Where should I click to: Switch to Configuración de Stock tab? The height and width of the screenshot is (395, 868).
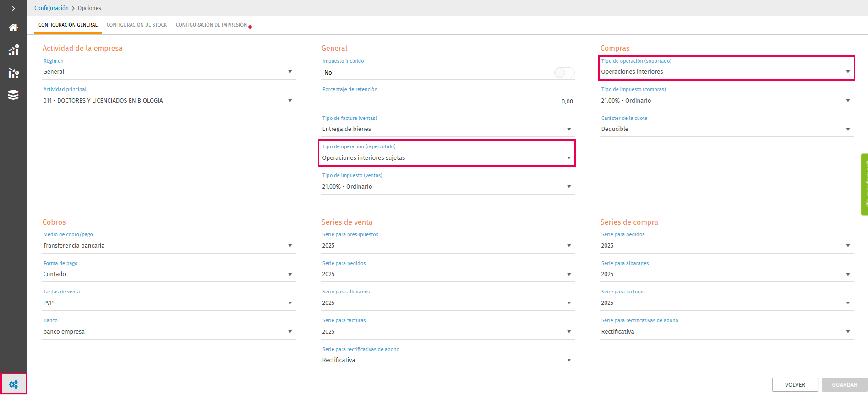[136, 25]
